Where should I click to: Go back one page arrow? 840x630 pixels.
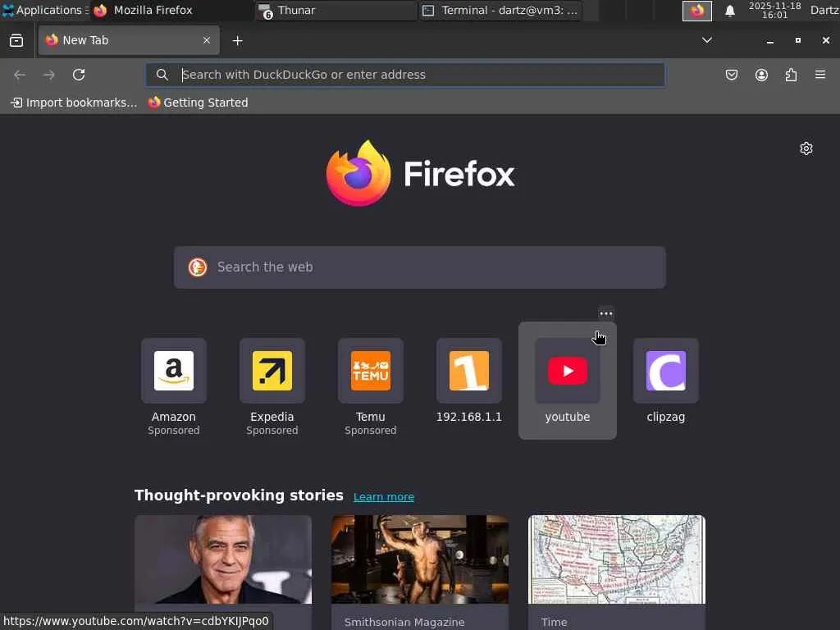[20, 75]
